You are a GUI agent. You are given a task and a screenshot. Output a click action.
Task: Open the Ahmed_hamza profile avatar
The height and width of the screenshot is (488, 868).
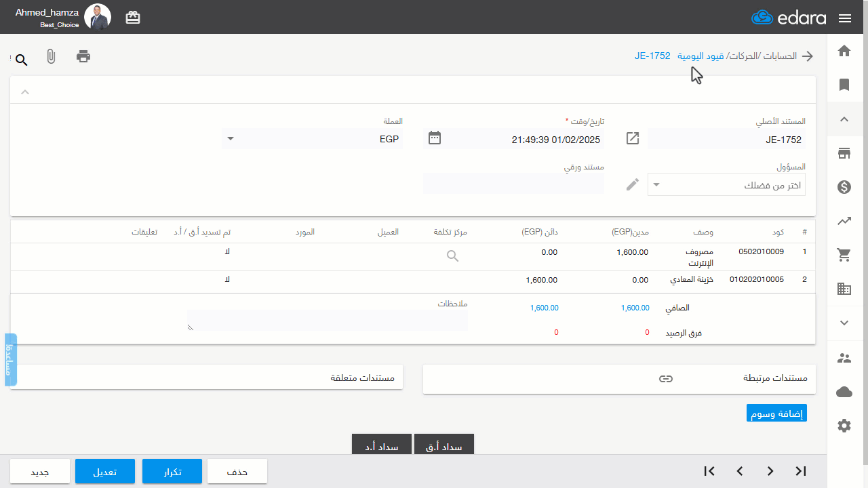point(98,17)
